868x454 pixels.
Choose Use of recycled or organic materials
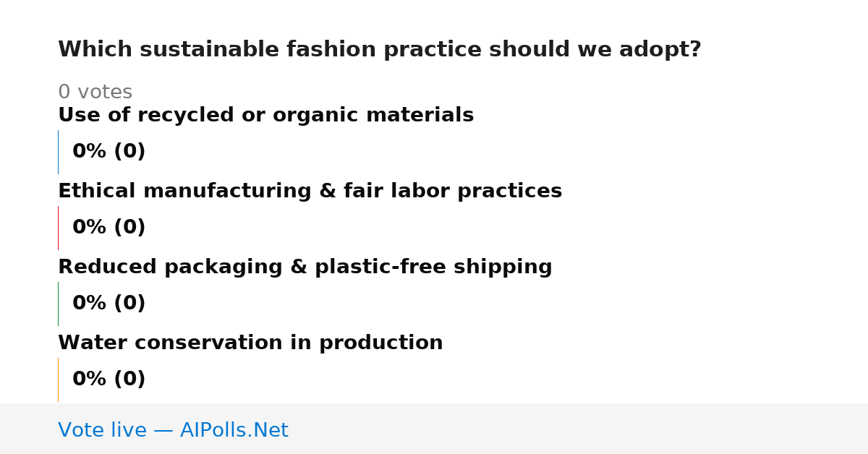tap(265, 116)
